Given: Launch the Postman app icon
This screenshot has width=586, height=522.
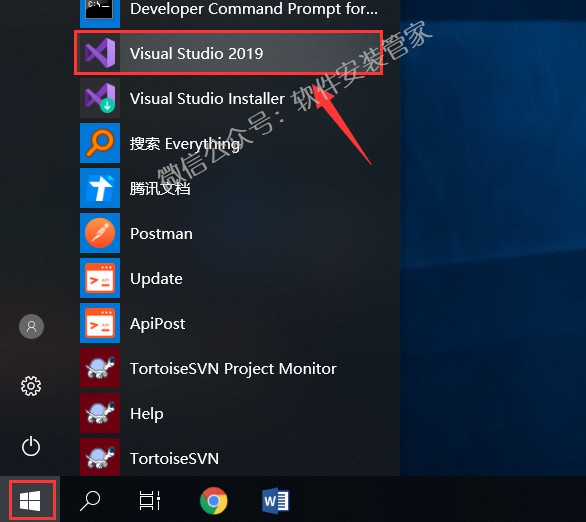Looking at the screenshot, I should [x=100, y=233].
